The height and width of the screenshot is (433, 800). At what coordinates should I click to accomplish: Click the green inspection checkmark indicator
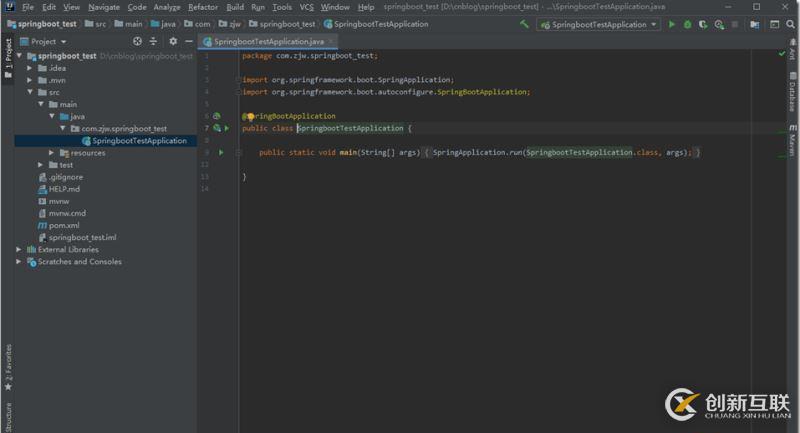click(782, 54)
